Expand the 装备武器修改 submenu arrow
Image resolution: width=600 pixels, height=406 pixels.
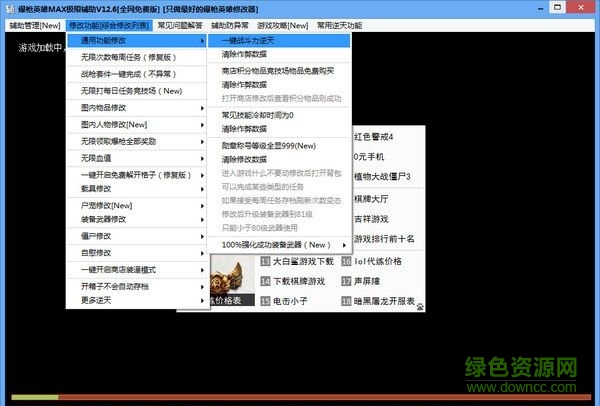click(202, 220)
